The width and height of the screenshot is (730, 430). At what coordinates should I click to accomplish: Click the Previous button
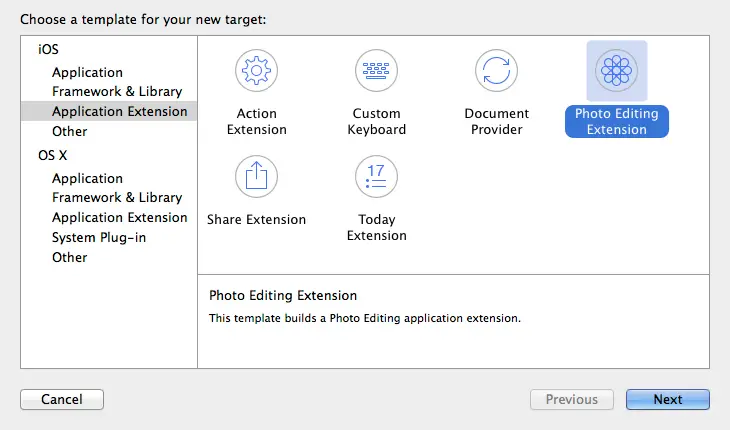coord(571,399)
